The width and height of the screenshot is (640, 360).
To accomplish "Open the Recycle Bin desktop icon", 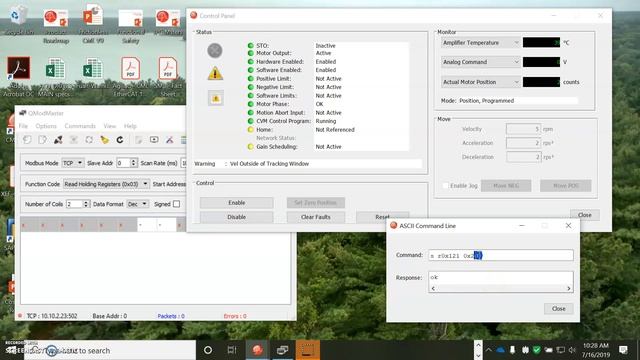I will pos(16,18).
